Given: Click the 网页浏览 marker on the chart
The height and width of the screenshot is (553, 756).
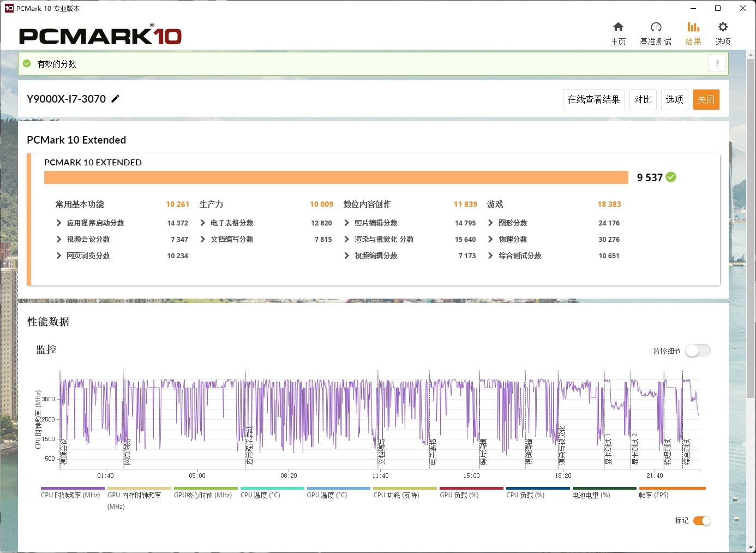Looking at the screenshot, I should (127, 451).
